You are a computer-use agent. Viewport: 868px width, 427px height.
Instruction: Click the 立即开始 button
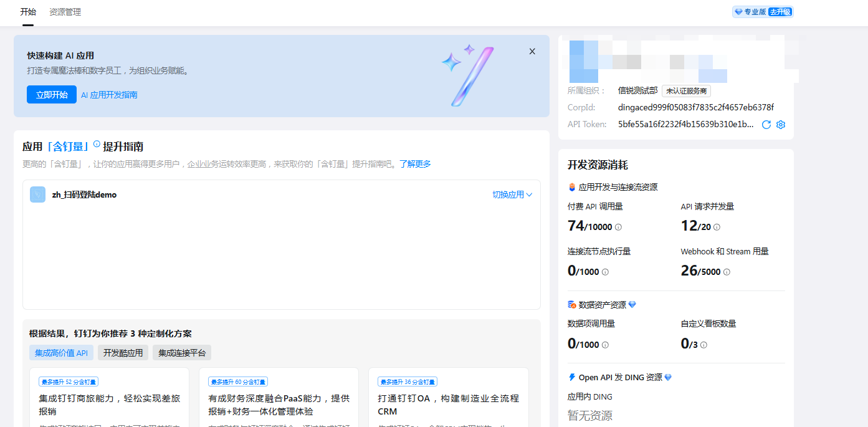click(52, 95)
